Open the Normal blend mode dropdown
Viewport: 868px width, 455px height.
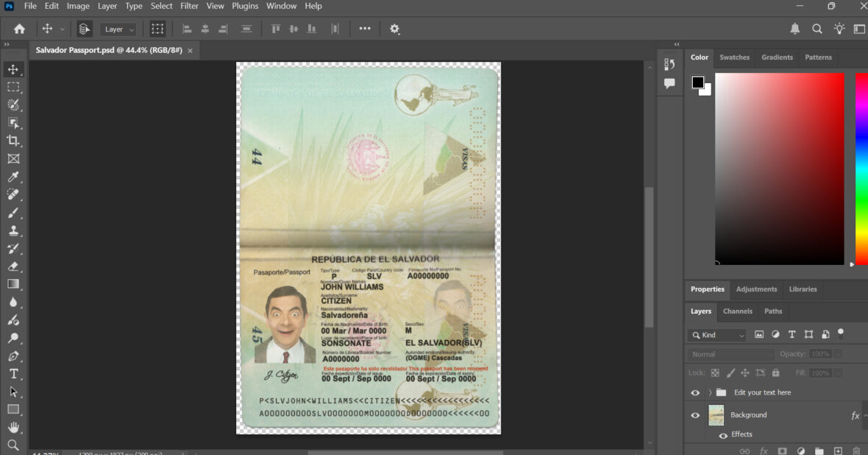click(730, 354)
